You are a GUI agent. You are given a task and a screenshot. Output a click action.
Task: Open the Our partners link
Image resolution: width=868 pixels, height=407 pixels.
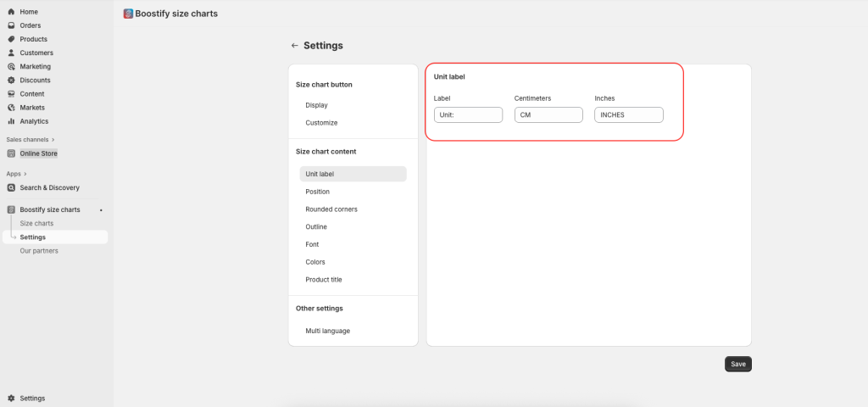point(39,251)
